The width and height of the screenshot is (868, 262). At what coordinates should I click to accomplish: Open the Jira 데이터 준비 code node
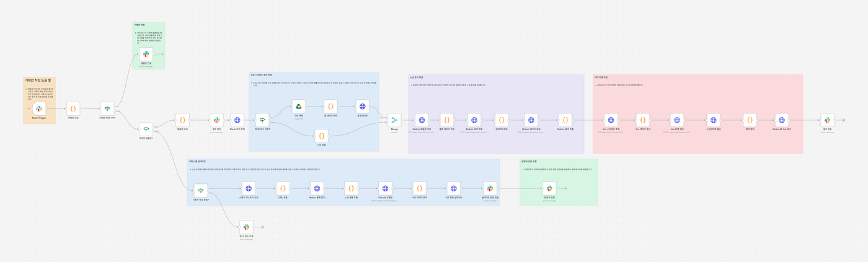(643, 120)
